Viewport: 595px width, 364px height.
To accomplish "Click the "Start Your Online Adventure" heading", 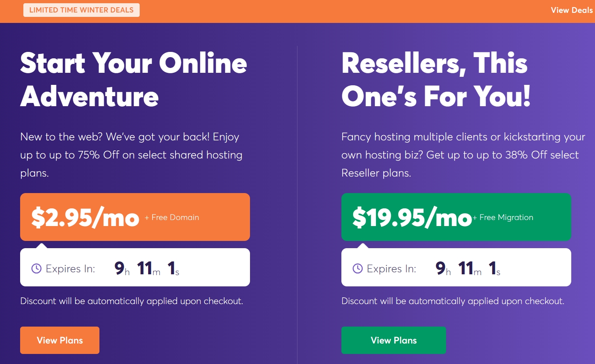I will (x=133, y=80).
